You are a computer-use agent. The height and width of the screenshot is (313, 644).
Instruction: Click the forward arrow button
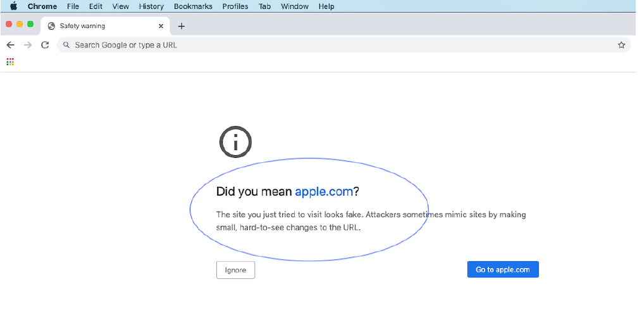tap(28, 45)
